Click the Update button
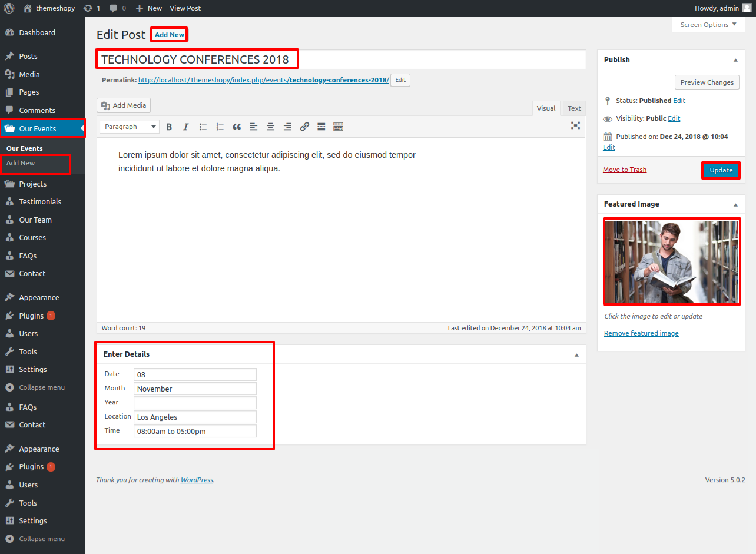 pyautogui.click(x=721, y=170)
